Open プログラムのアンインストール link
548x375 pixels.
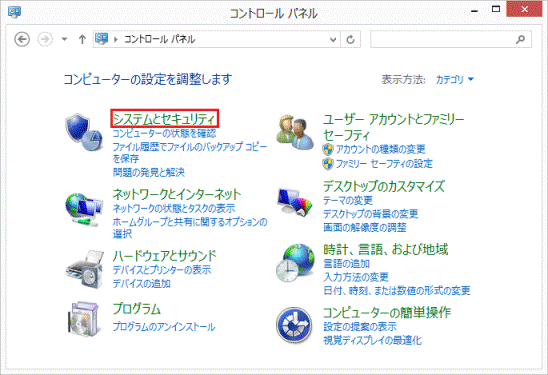[164, 327]
